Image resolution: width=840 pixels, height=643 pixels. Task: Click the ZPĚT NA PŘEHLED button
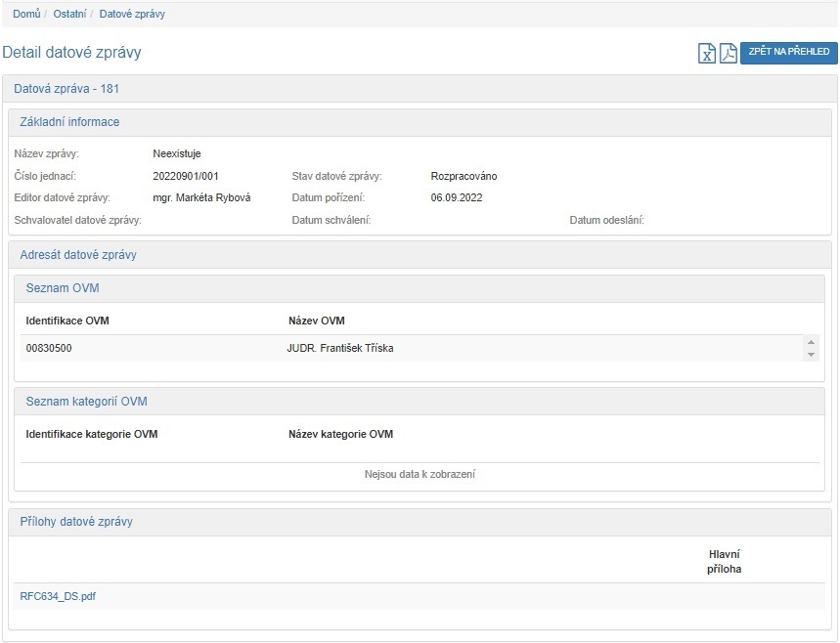pyautogui.click(x=788, y=53)
